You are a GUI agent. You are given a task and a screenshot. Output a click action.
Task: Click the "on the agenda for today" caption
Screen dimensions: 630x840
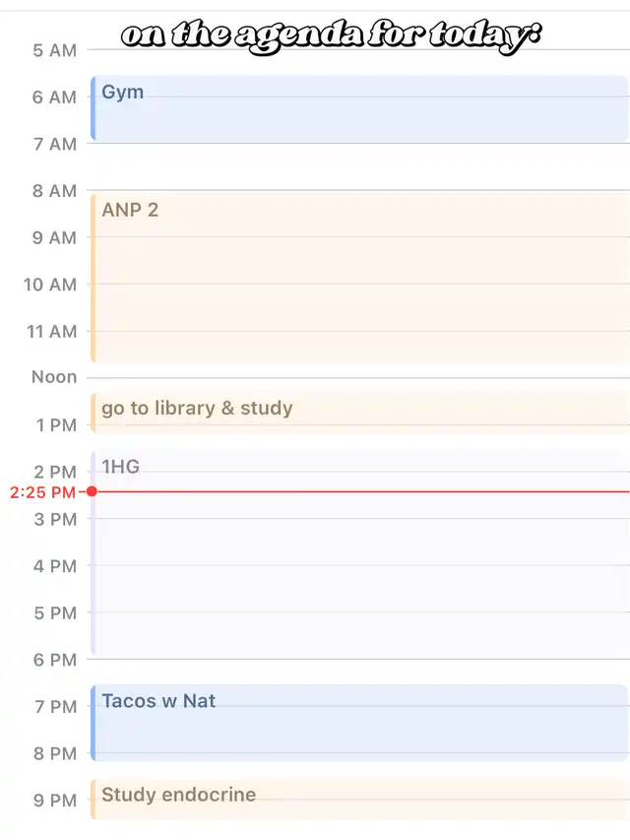(331, 36)
